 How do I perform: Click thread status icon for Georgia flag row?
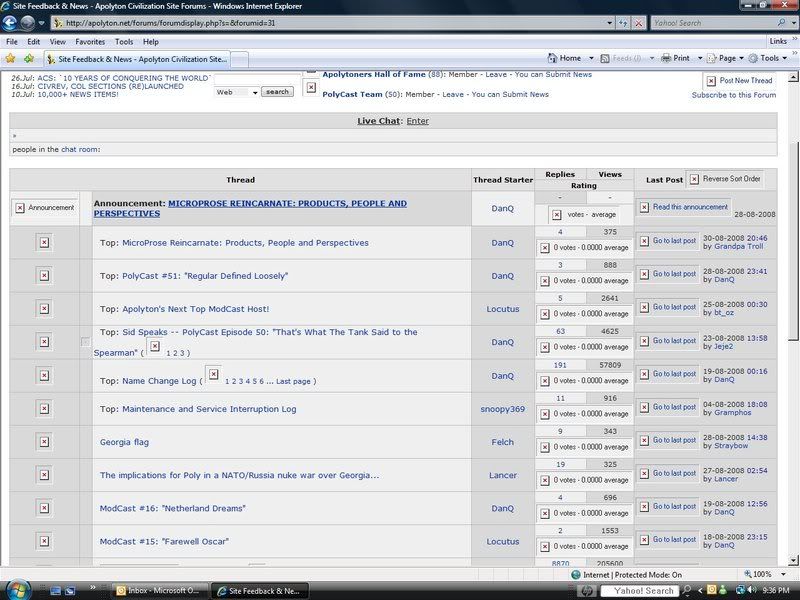point(44,442)
